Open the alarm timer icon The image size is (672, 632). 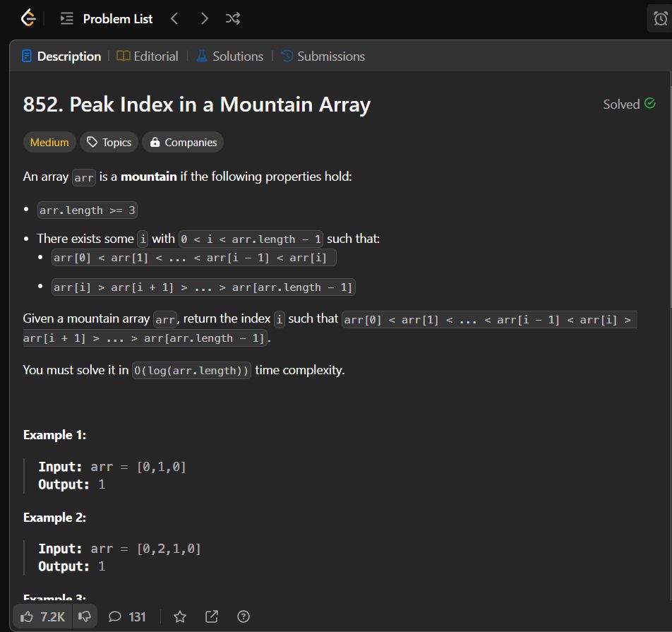(660, 18)
